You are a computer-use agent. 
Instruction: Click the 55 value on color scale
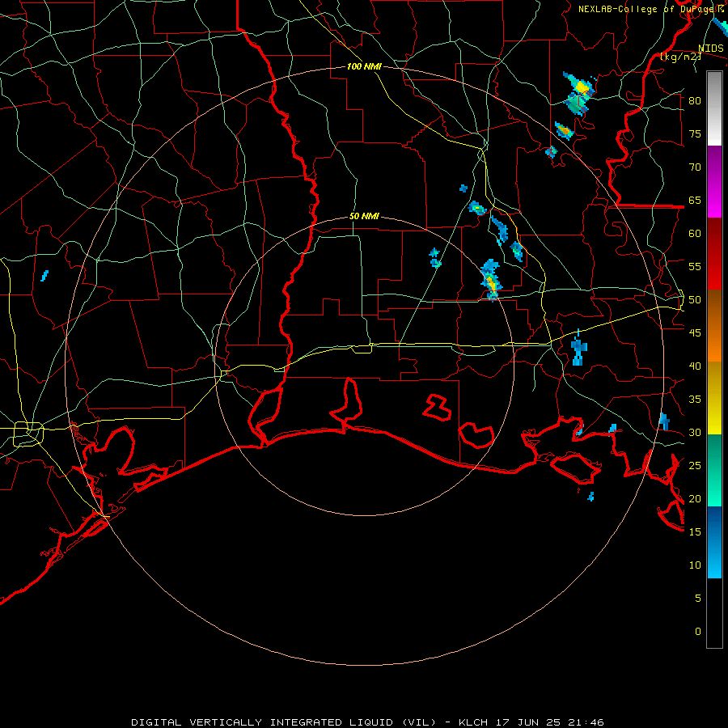[695, 266]
